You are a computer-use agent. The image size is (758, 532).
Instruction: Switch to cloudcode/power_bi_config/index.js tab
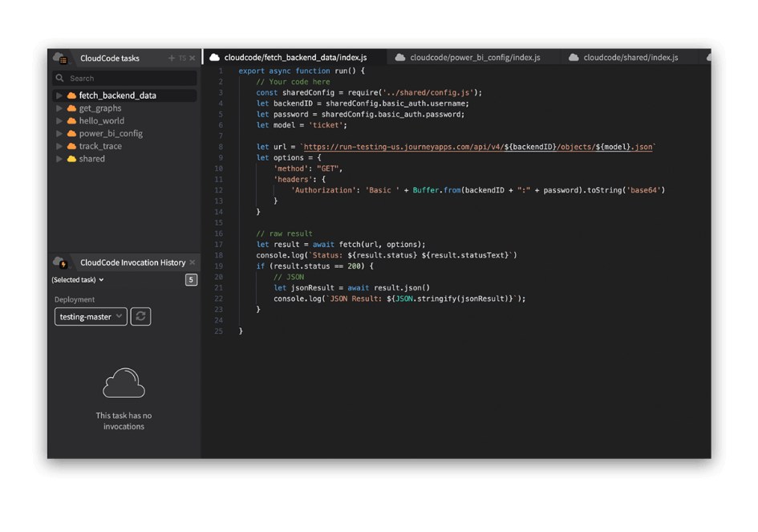click(x=474, y=58)
